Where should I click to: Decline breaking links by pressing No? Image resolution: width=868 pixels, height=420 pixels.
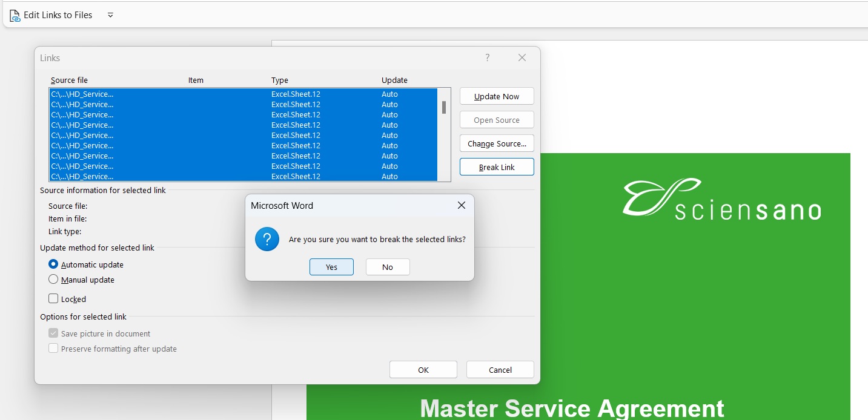tap(388, 267)
